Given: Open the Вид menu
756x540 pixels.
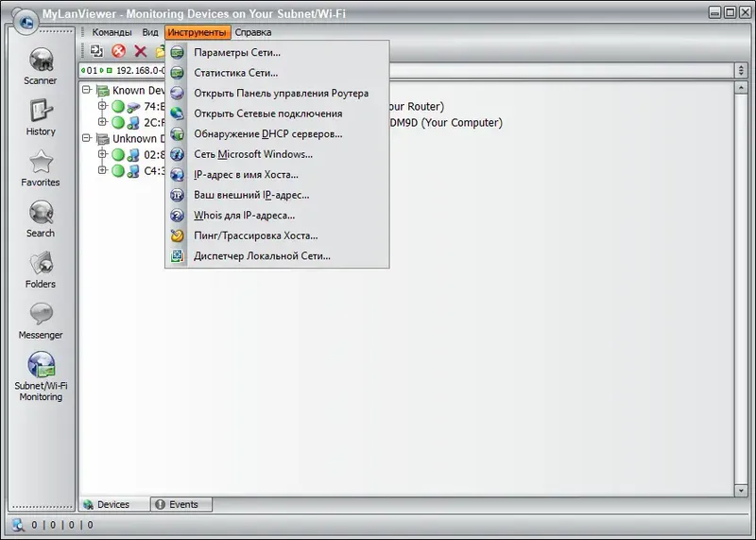Looking at the screenshot, I should click(x=150, y=32).
